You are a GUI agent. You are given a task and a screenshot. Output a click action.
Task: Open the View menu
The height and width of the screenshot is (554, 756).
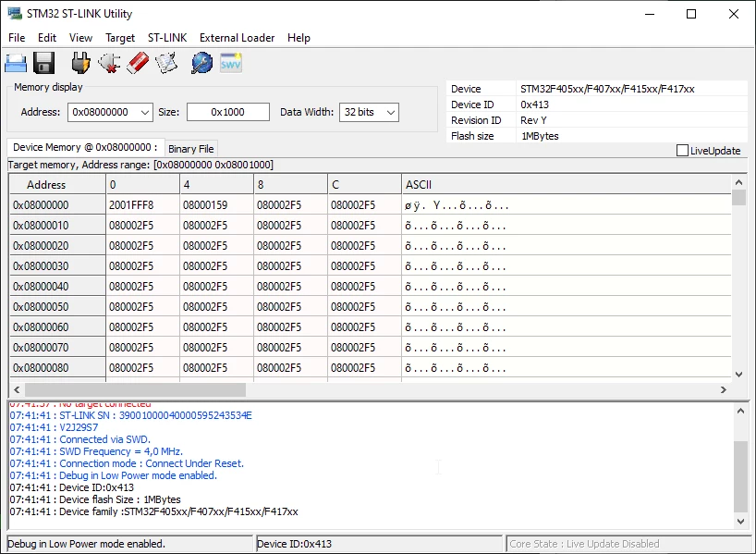tap(80, 38)
